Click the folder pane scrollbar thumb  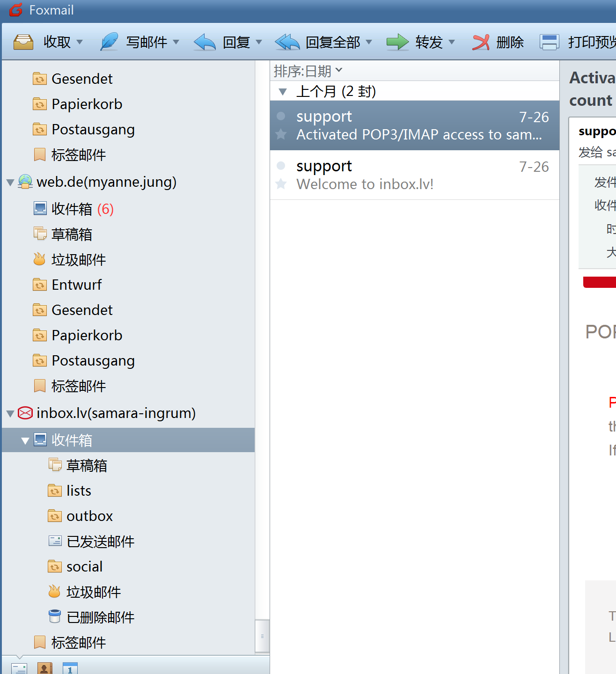262,636
